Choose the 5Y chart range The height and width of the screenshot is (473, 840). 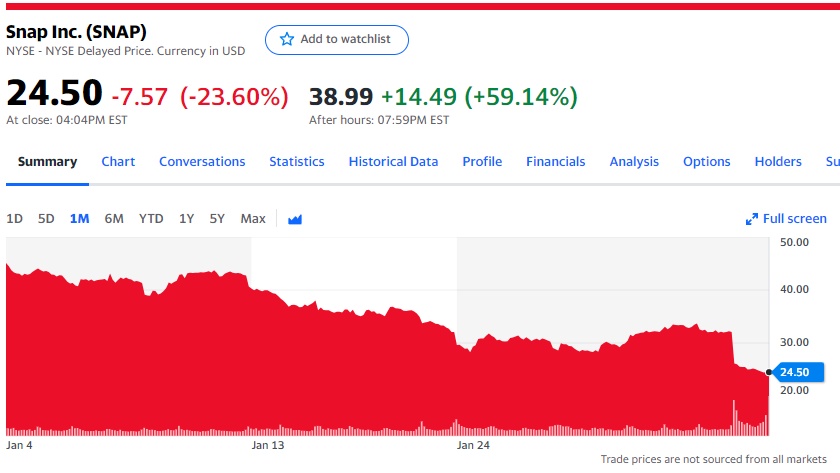[217, 219]
